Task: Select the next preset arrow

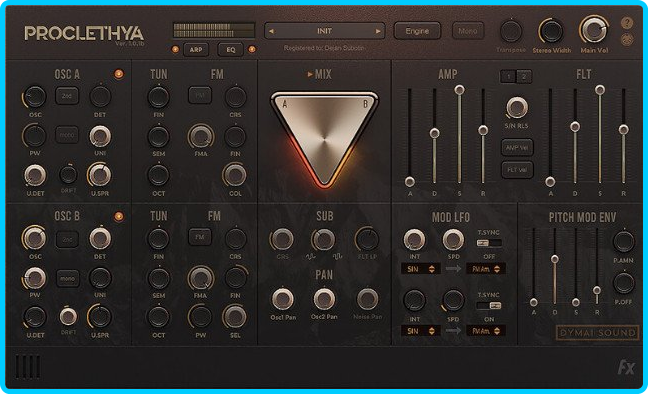Action: click(378, 31)
